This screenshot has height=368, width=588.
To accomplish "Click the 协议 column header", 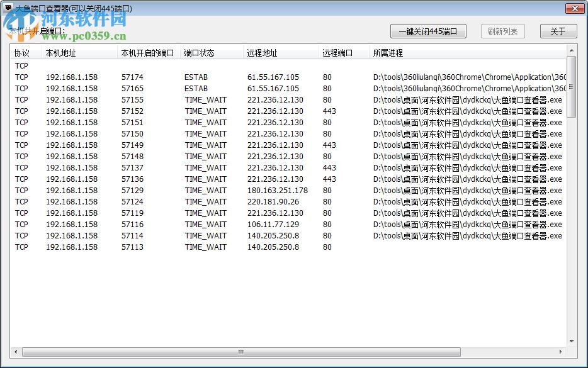I will (x=21, y=53).
